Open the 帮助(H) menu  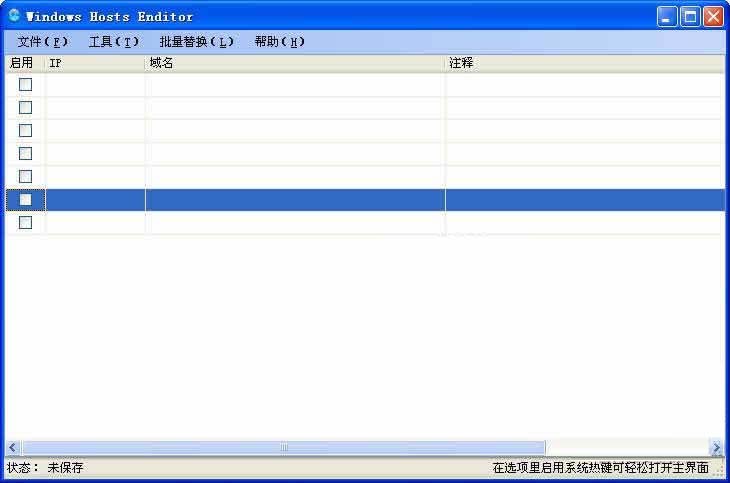[279, 42]
